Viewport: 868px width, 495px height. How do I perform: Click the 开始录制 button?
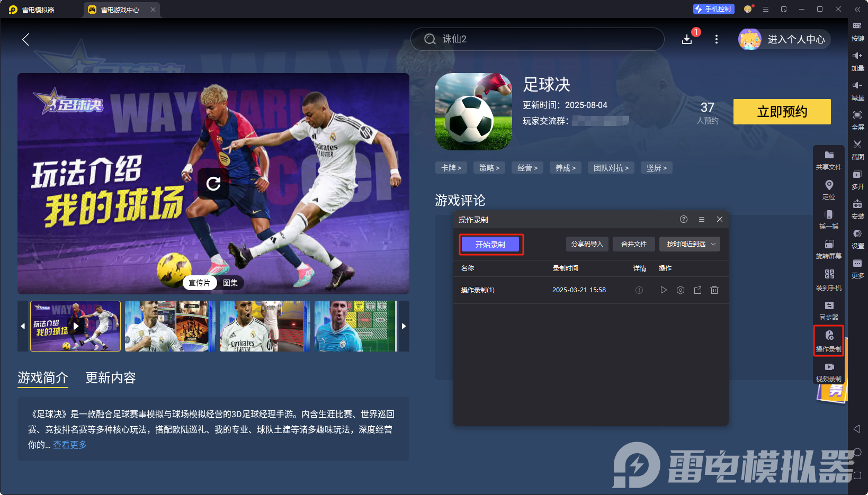(x=490, y=244)
